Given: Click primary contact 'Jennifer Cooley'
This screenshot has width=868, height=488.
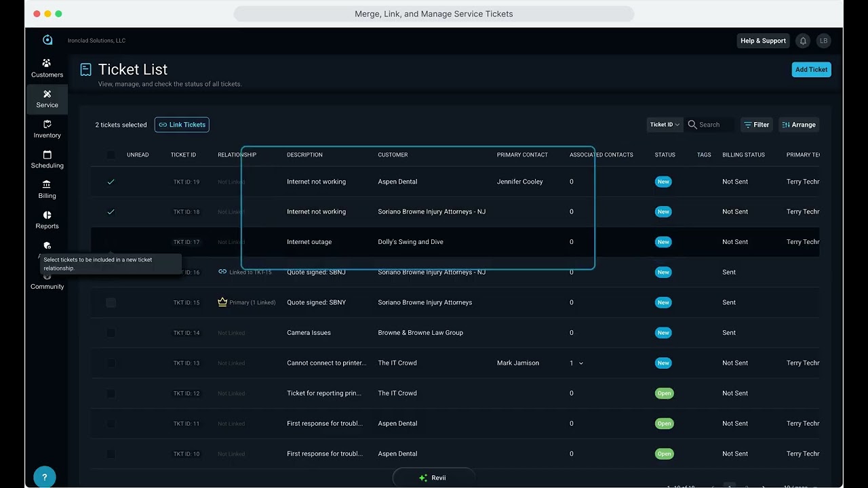Looking at the screenshot, I should [x=519, y=182].
